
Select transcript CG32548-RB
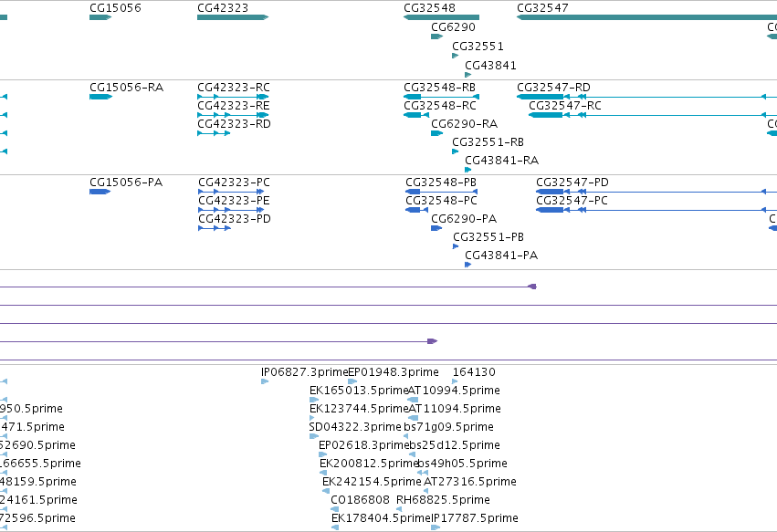coord(439,88)
